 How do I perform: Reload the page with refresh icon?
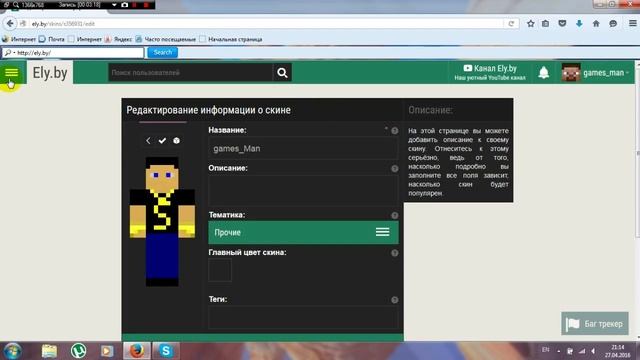(511, 24)
